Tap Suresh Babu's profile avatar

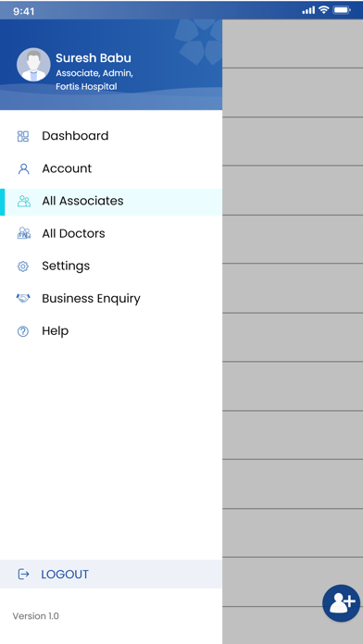pos(33,65)
